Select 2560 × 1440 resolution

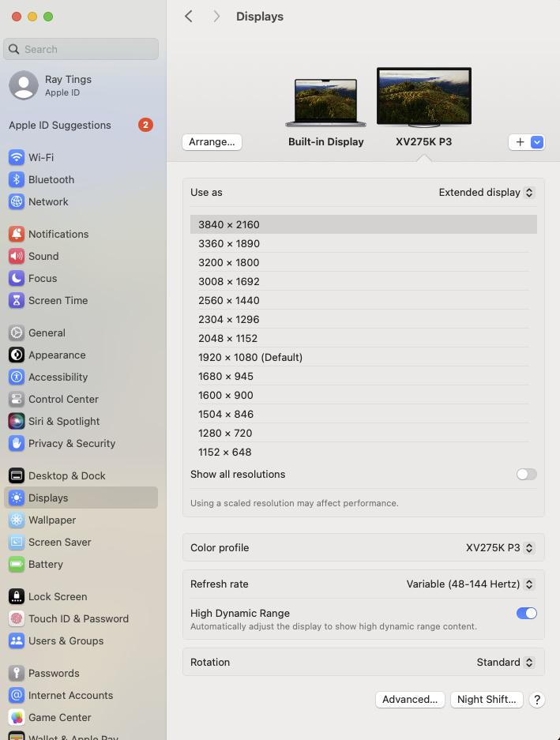click(x=229, y=300)
